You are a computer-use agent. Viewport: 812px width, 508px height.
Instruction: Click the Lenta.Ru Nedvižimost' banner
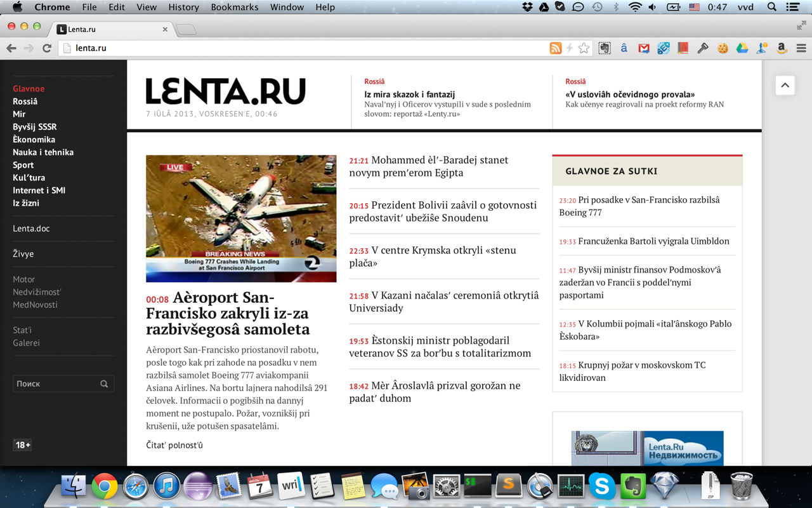[x=647, y=448]
